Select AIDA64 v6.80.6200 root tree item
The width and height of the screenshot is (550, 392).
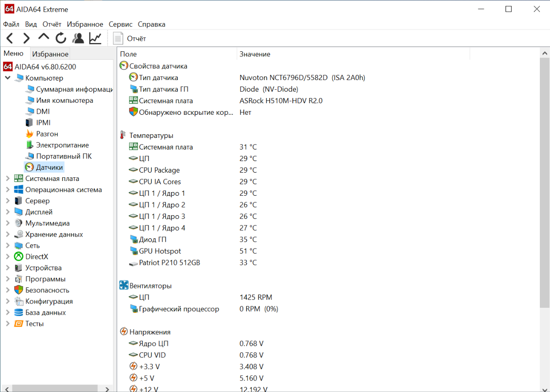[45, 67]
